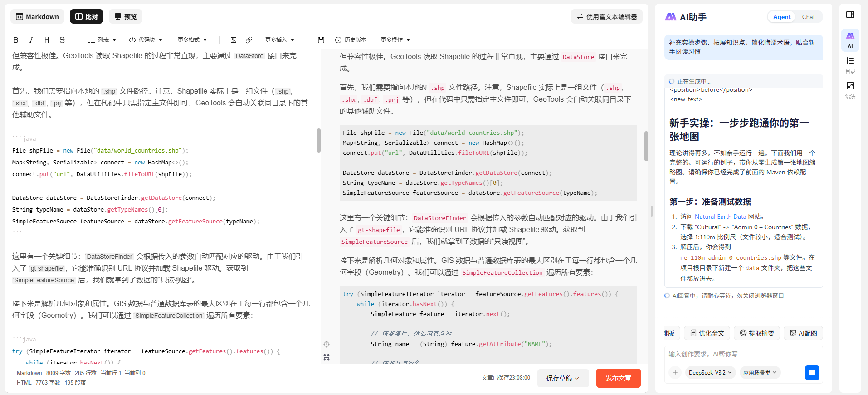Screen dimensions: 868x395
Task: Click the 发布文章 publish button
Action: [618, 378]
